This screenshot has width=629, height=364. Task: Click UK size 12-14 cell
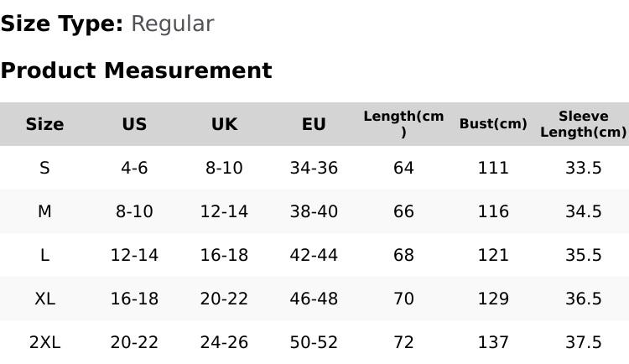coord(224,211)
